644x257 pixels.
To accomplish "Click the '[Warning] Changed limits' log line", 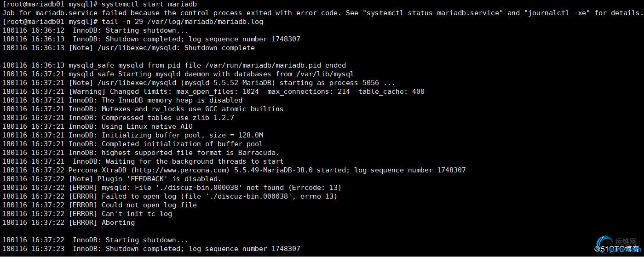I will (213, 91).
